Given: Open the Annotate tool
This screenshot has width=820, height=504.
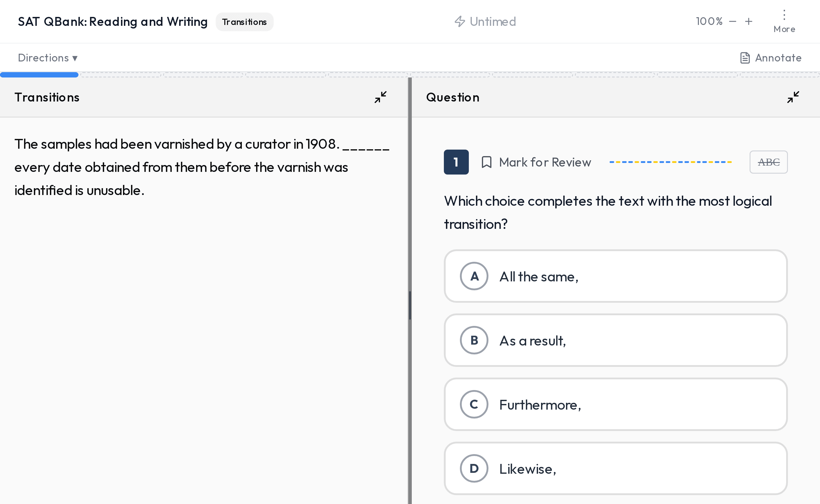Looking at the screenshot, I should pyautogui.click(x=770, y=58).
